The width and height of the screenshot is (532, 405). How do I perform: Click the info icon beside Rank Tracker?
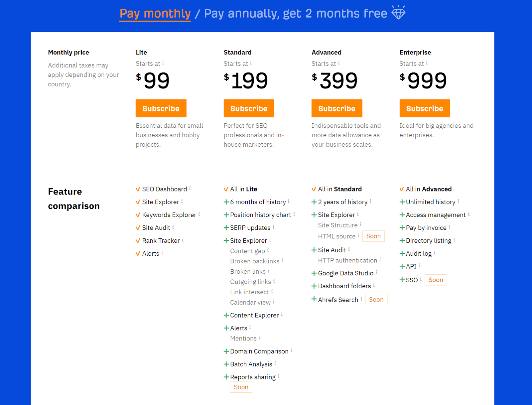coord(183,240)
